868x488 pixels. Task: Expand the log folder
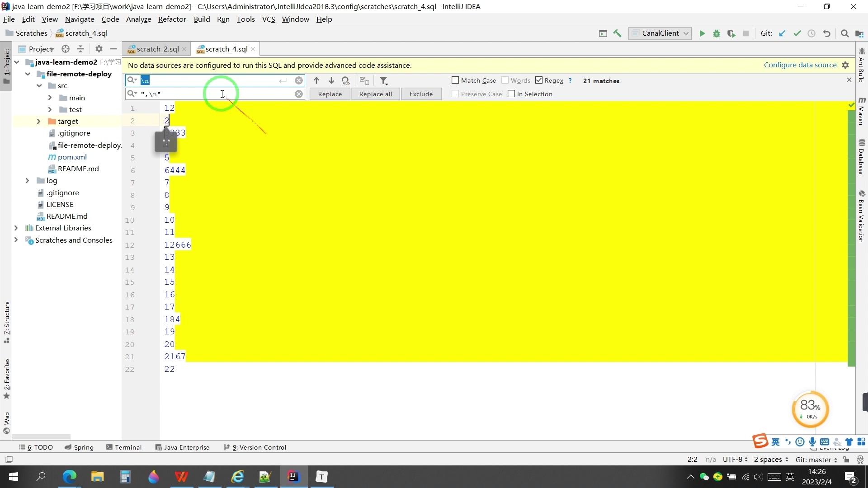point(27,180)
